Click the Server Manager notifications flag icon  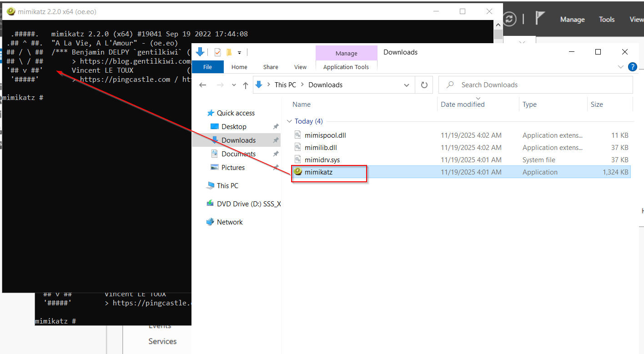[540, 19]
